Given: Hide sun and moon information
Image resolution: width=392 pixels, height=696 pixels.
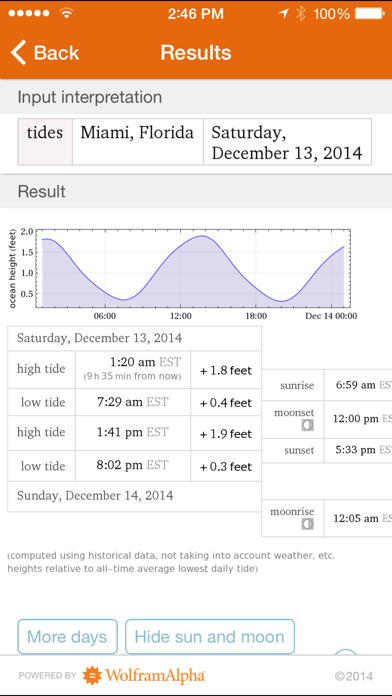Looking at the screenshot, I should click(x=210, y=637).
